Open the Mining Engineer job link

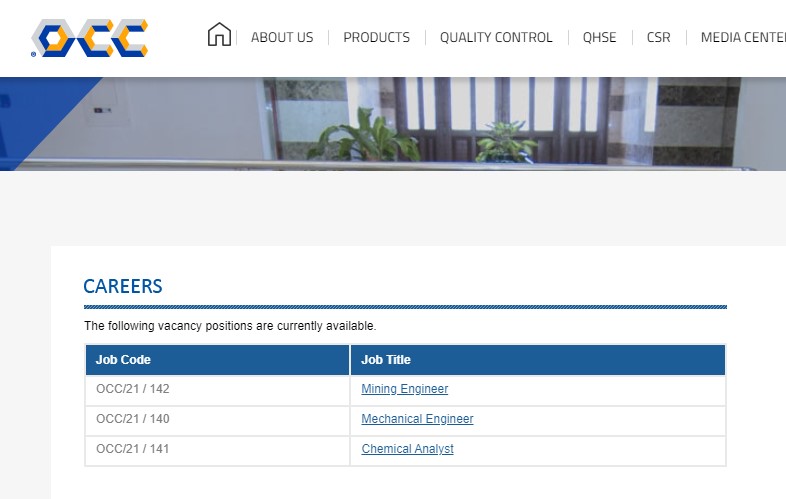[405, 389]
